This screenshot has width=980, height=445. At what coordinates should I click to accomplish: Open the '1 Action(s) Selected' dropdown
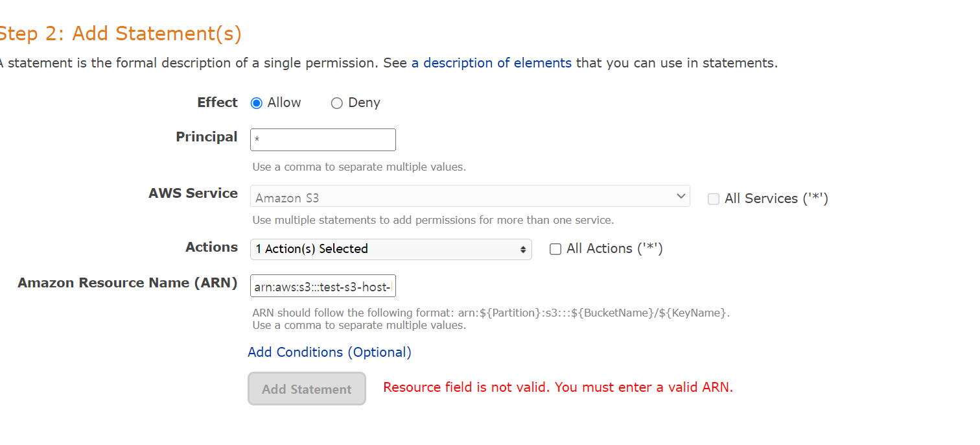click(391, 249)
